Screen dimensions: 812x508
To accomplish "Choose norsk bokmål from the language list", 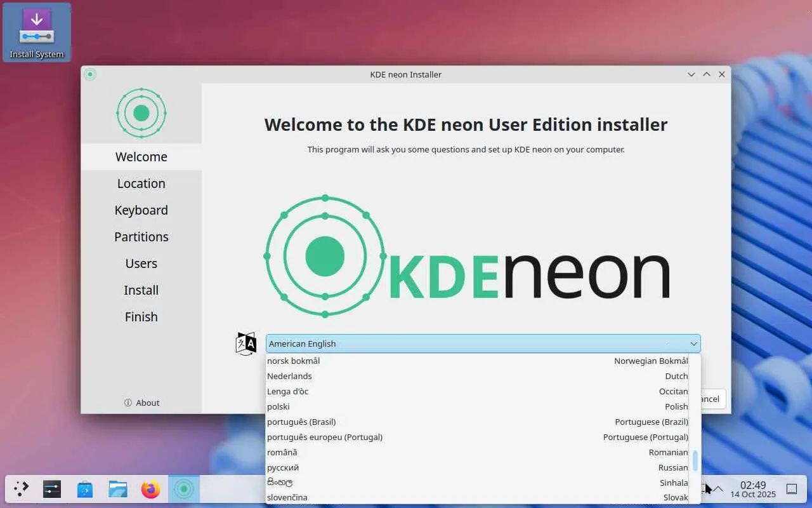I will 477,361.
